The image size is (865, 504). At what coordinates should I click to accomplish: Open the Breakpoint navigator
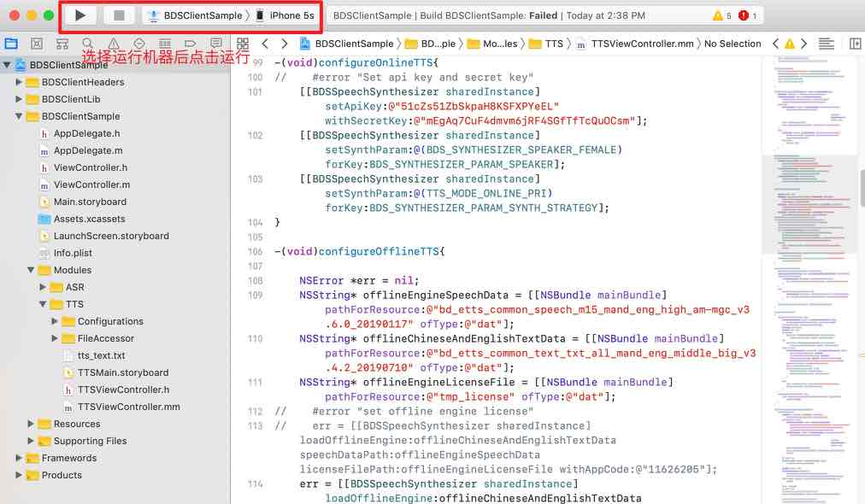191,44
